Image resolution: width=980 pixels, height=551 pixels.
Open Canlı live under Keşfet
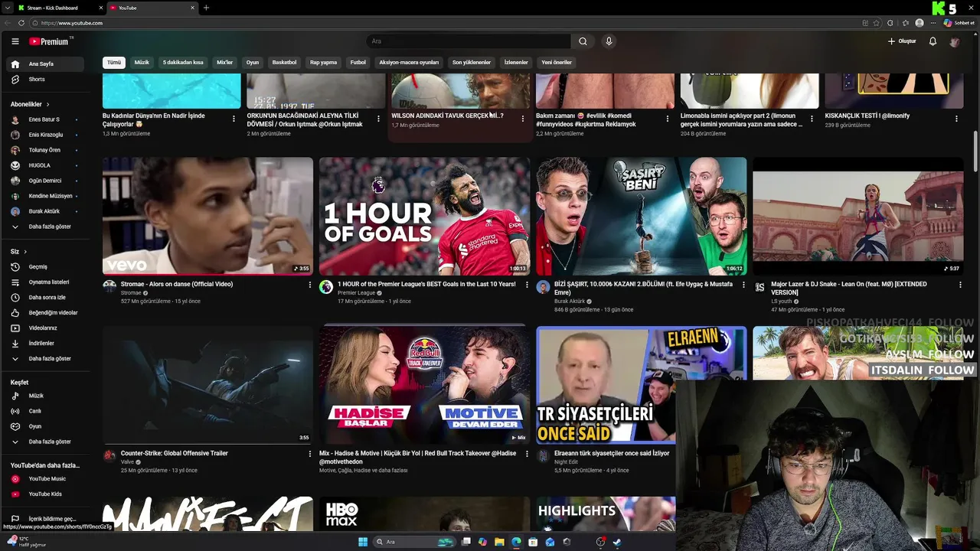pyautogui.click(x=46, y=411)
